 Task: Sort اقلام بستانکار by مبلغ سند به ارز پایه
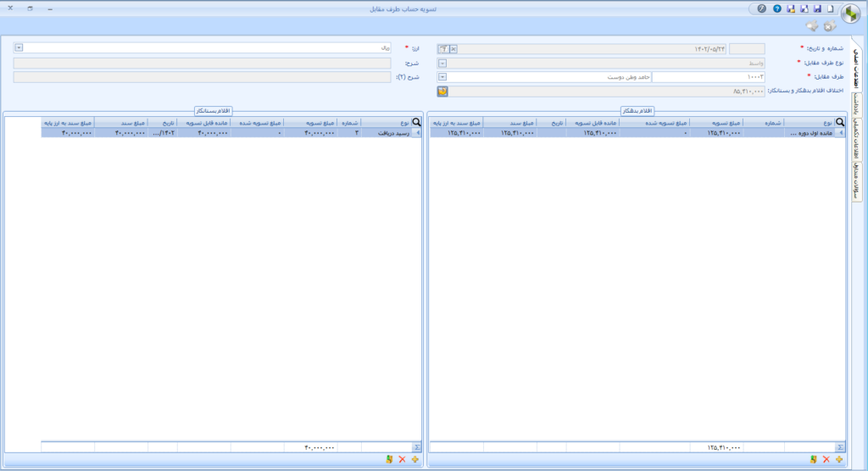click(x=68, y=122)
